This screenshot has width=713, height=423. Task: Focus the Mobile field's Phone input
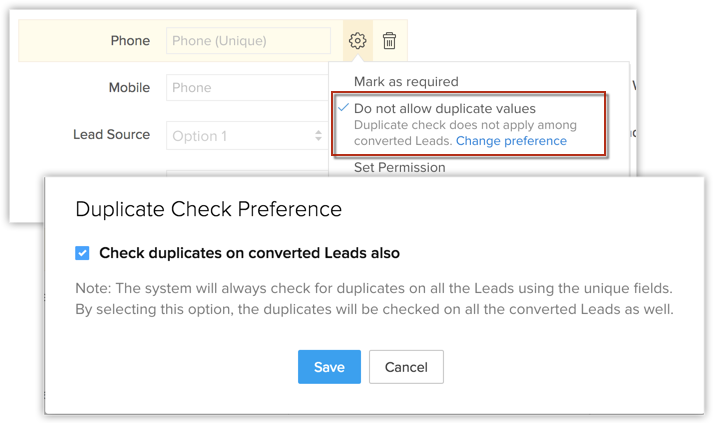[x=246, y=88]
